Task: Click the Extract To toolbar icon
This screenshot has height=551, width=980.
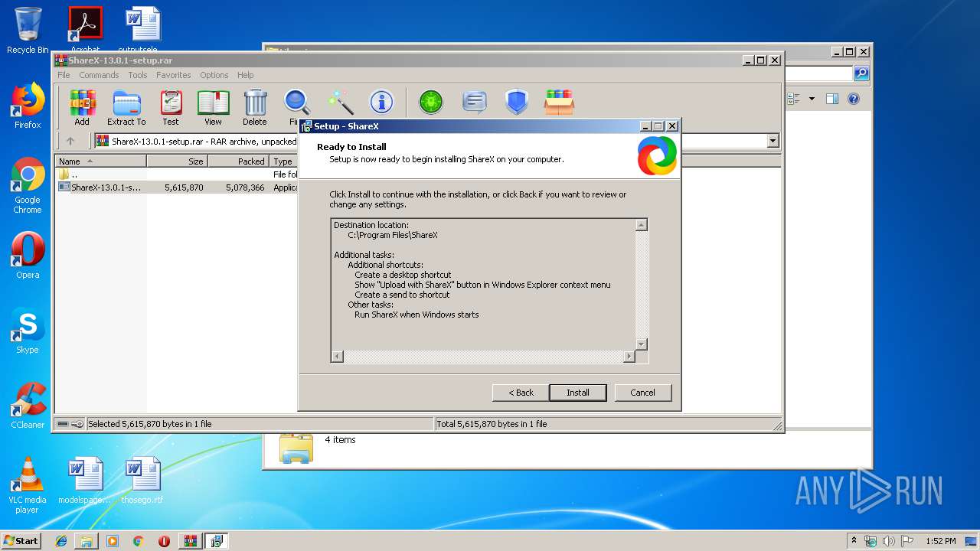Action: coord(126,107)
